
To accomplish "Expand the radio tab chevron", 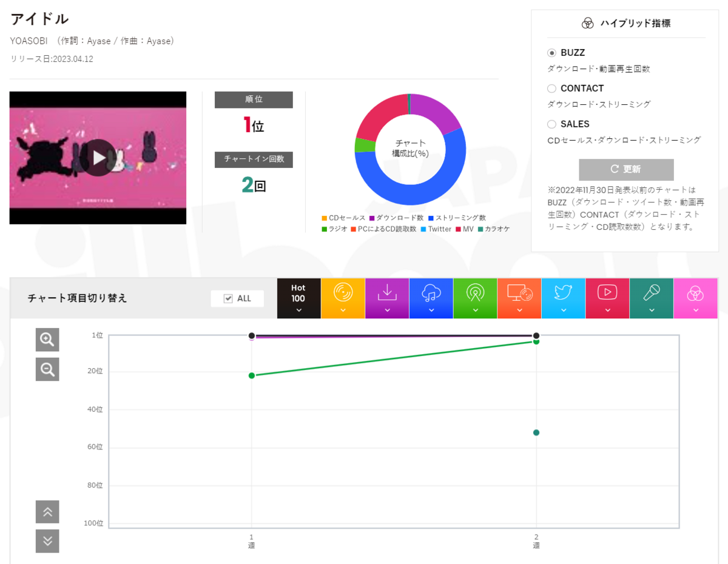I will (x=475, y=311).
